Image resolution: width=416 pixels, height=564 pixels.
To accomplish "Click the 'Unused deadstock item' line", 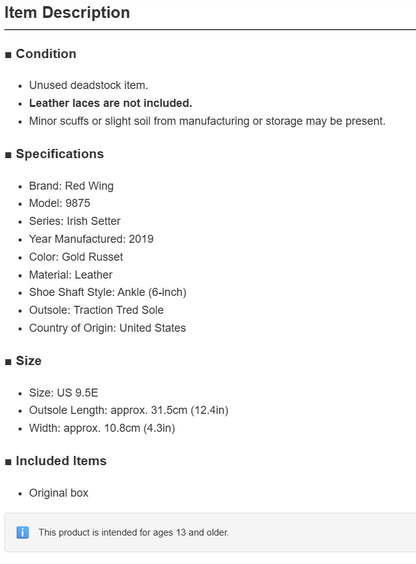I will coord(88,85).
